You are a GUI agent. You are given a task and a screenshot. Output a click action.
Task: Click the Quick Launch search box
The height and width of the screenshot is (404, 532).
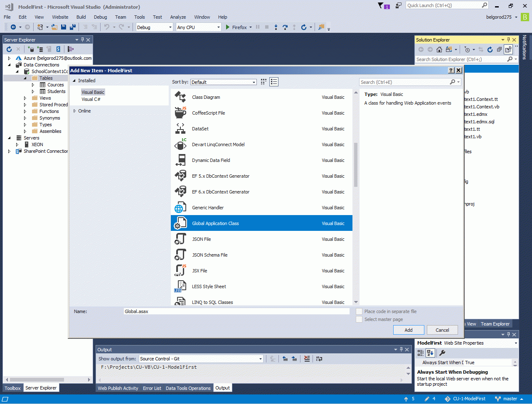click(x=447, y=5)
